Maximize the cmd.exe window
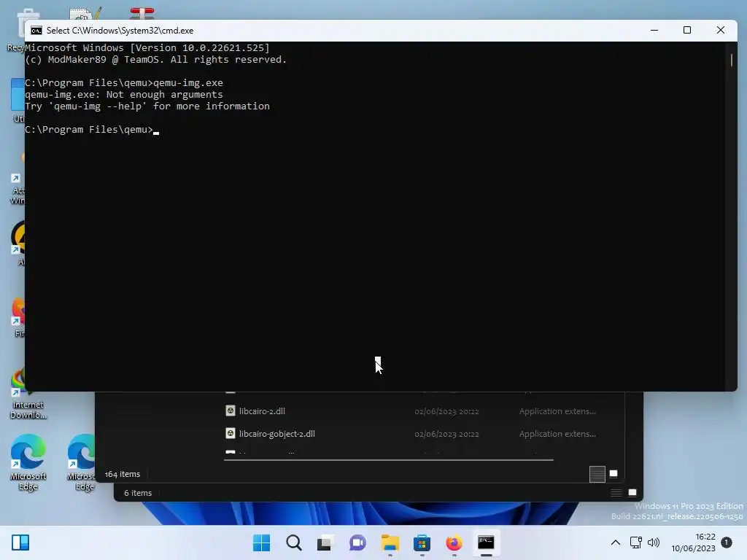 tap(687, 30)
